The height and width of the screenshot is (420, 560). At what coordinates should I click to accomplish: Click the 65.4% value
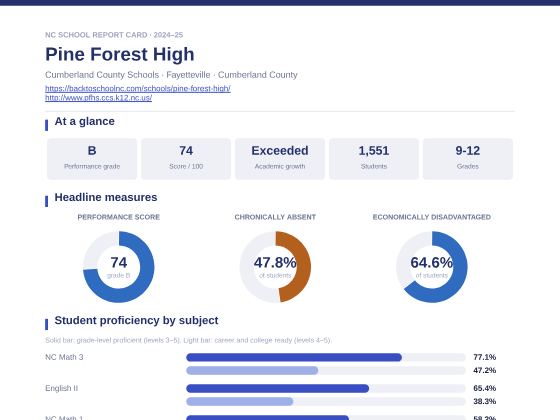click(x=485, y=388)
